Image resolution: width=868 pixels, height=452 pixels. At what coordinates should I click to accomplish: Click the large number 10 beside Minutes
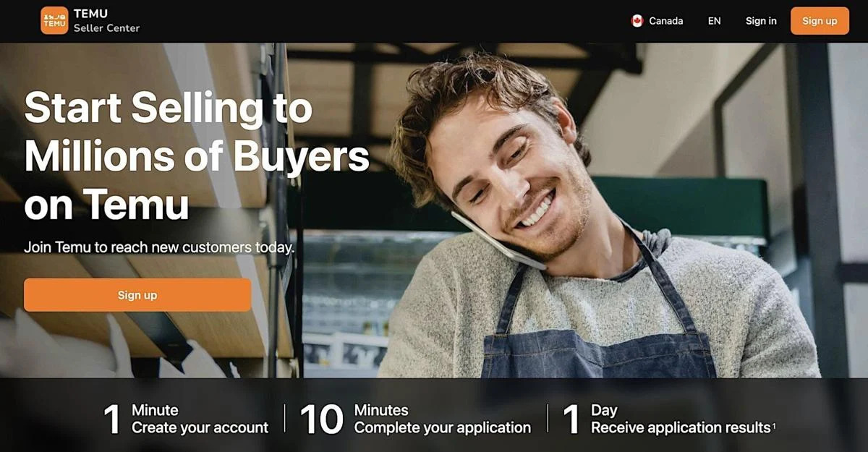tap(321, 419)
